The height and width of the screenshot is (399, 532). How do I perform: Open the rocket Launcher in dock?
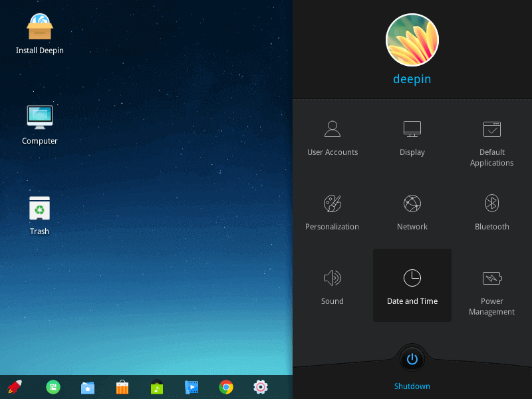pyautogui.click(x=15, y=387)
